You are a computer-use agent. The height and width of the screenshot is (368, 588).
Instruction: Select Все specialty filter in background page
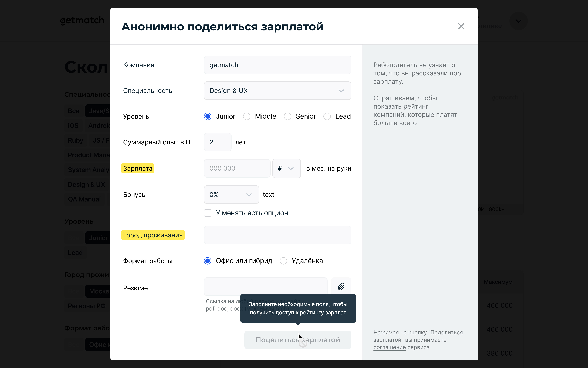tap(74, 111)
